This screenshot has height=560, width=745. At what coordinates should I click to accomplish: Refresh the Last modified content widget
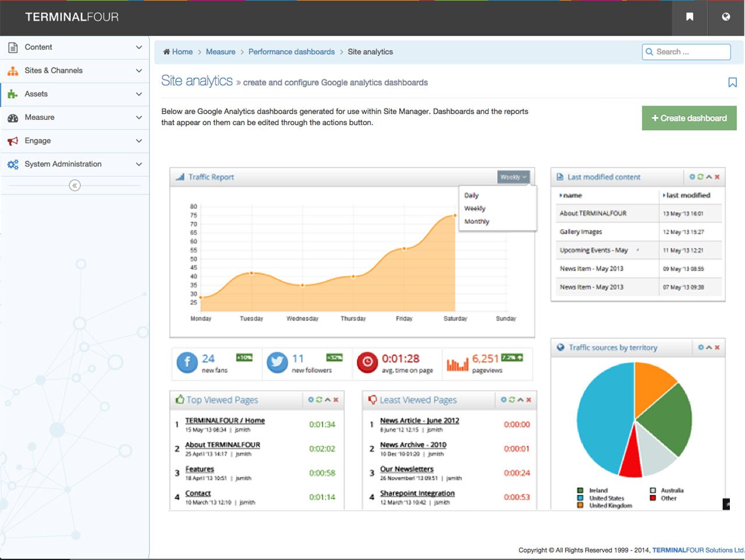(x=700, y=177)
